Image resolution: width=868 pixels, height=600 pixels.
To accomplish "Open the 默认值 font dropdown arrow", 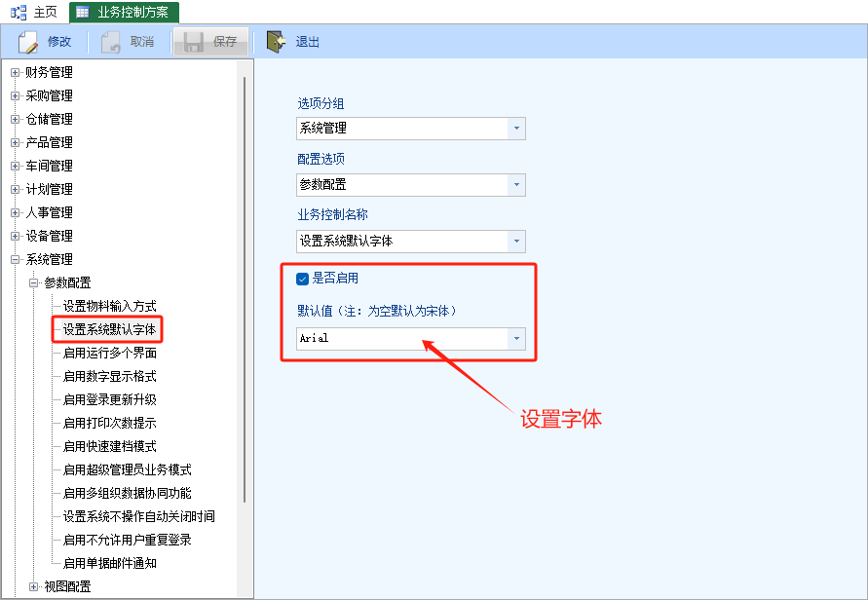I will 516,339.
